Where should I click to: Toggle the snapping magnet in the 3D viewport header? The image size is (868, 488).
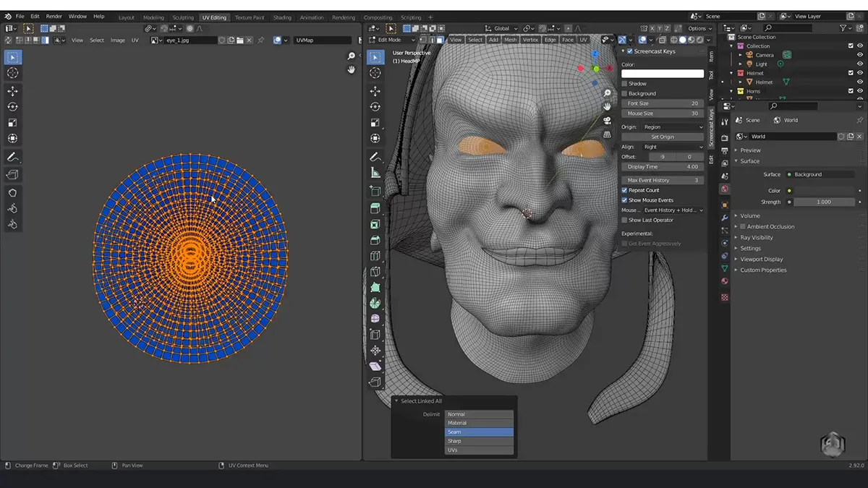coord(542,28)
